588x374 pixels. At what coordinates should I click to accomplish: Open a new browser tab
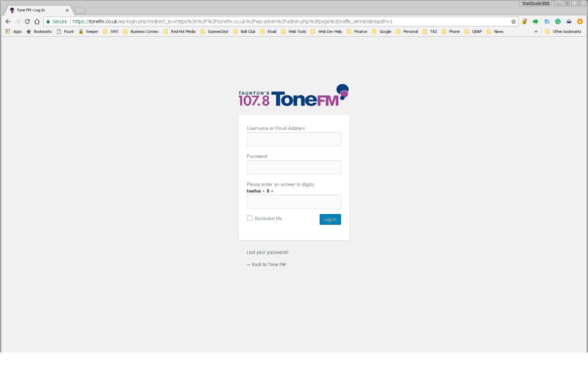[80, 10]
